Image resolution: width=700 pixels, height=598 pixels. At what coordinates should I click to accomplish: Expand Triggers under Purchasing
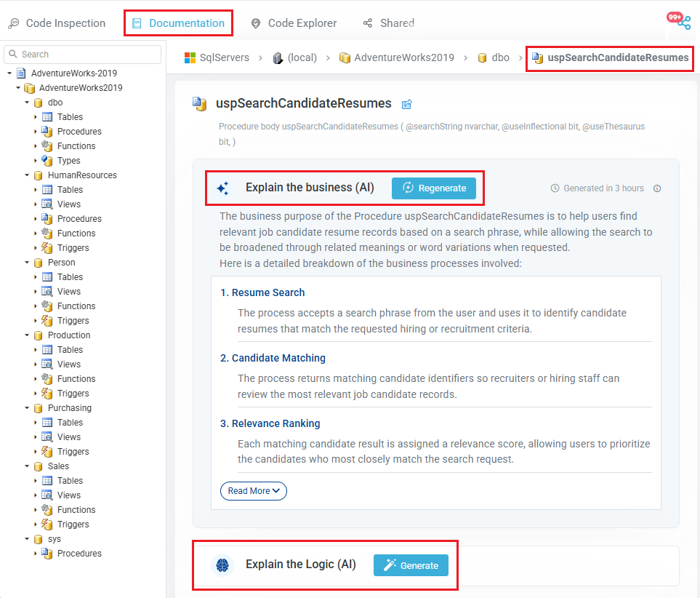(x=36, y=451)
